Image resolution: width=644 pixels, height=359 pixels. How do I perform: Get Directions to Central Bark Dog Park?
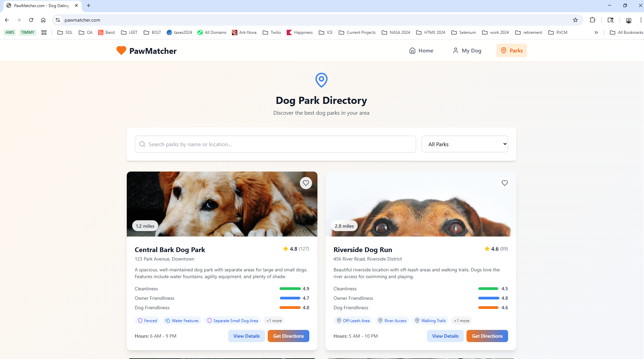click(288, 336)
